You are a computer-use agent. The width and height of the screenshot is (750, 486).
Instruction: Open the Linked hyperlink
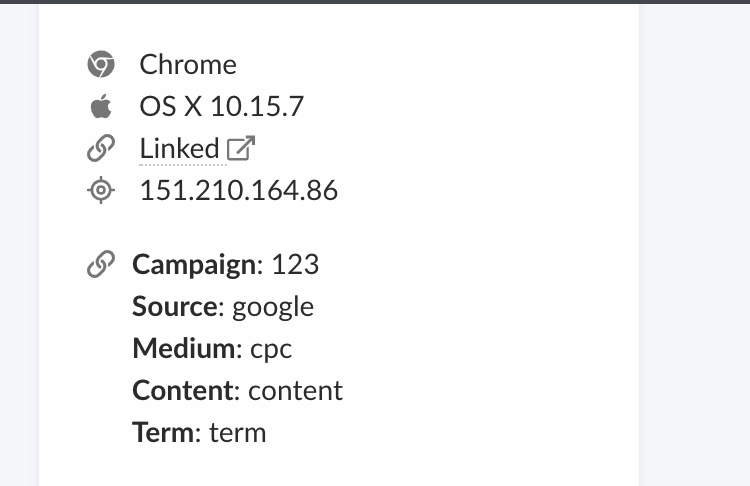coord(179,149)
